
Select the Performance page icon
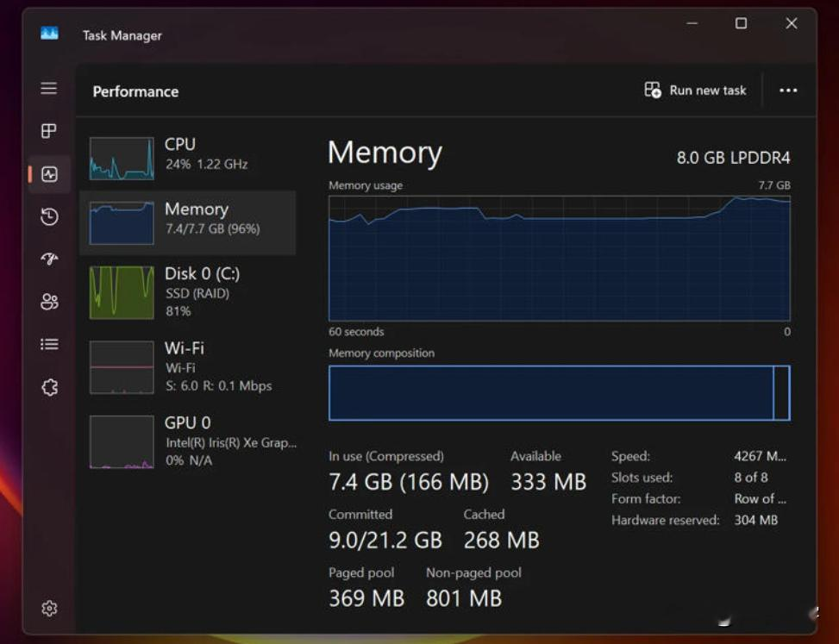(x=49, y=174)
